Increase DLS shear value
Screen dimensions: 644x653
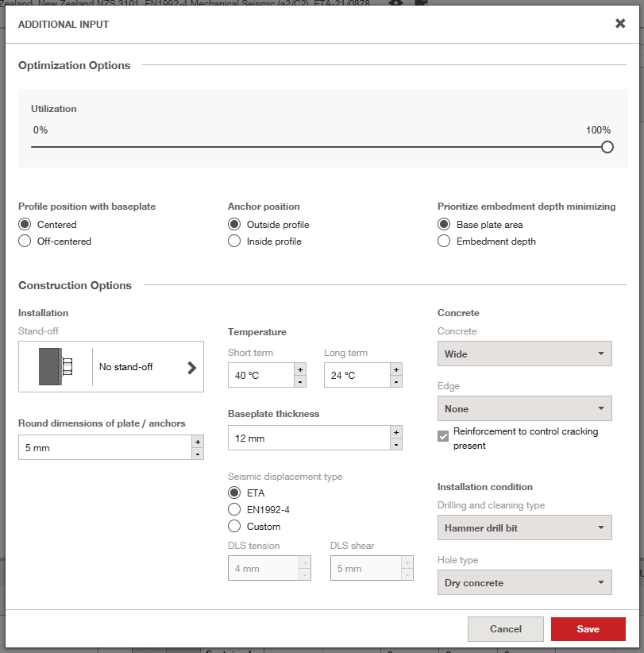coord(407,562)
